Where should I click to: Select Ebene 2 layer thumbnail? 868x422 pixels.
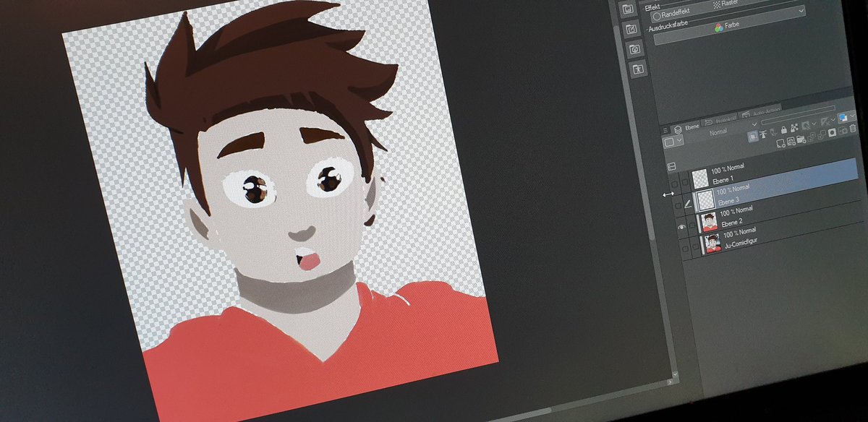pos(710,222)
